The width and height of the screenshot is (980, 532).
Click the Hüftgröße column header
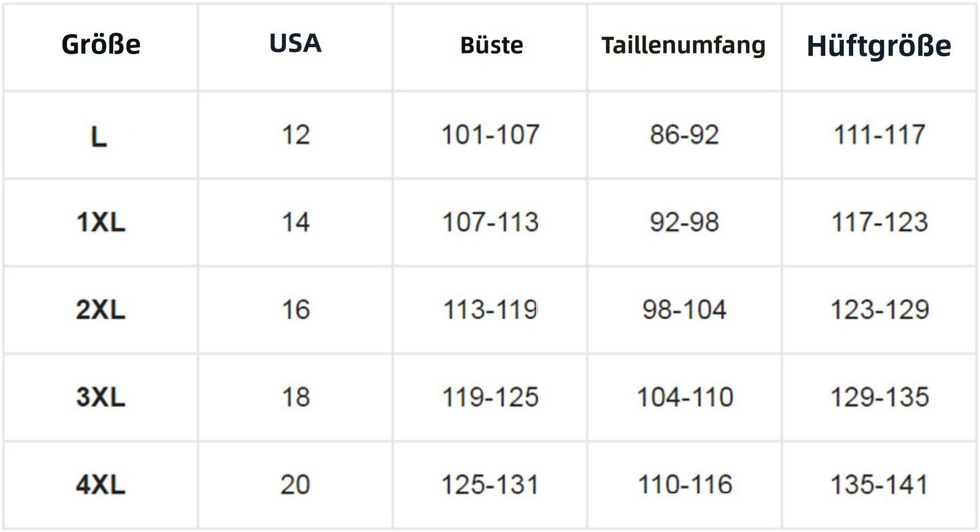[879, 46]
